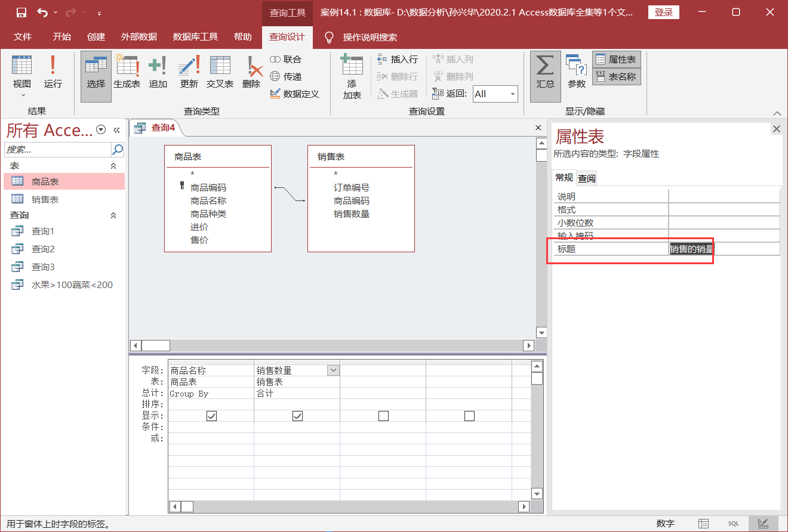
Task: Click the 删除 delete query icon
Action: tap(251, 72)
